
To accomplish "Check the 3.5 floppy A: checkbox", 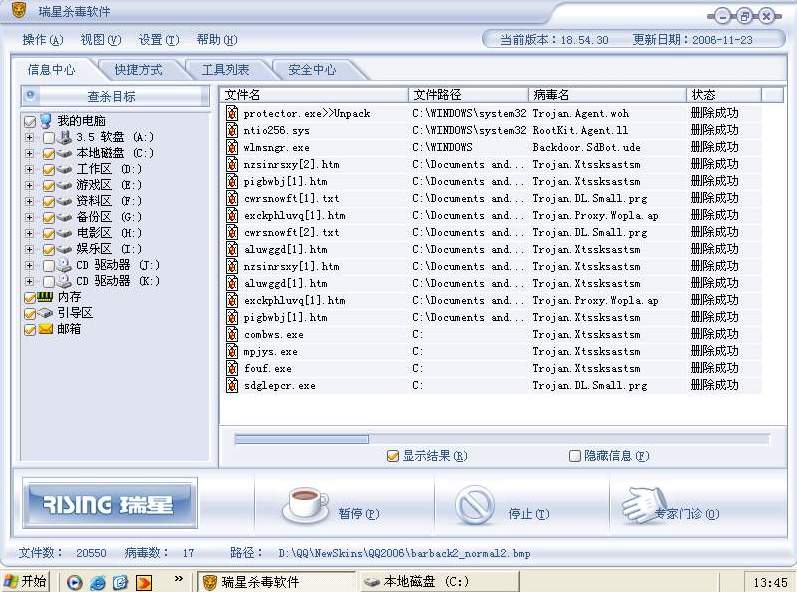I will (x=49, y=138).
